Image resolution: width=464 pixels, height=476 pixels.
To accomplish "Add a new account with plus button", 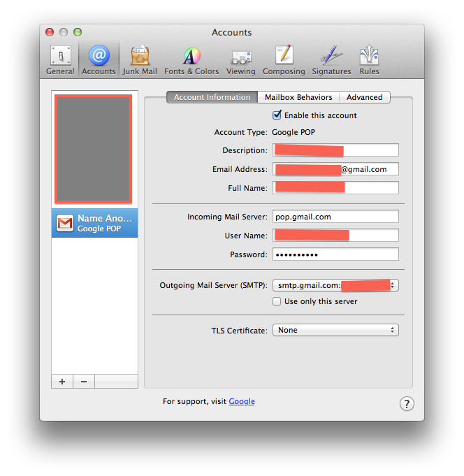I will point(62,382).
